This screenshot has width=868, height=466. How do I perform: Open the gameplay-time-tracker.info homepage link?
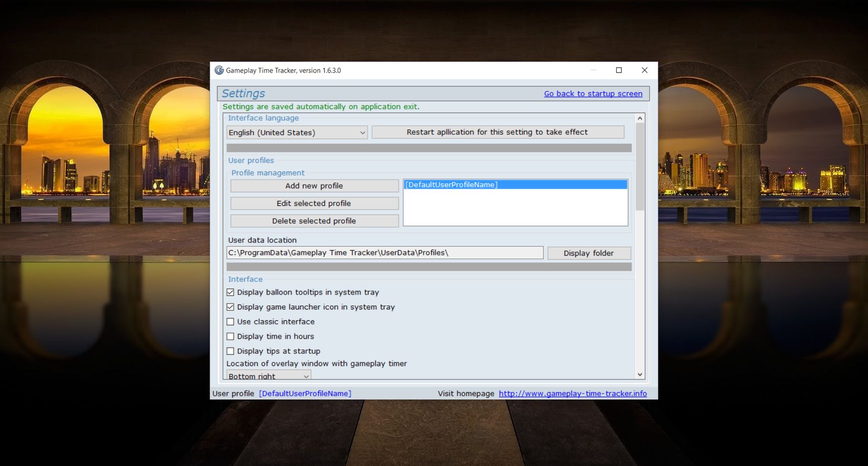coord(573,393)
